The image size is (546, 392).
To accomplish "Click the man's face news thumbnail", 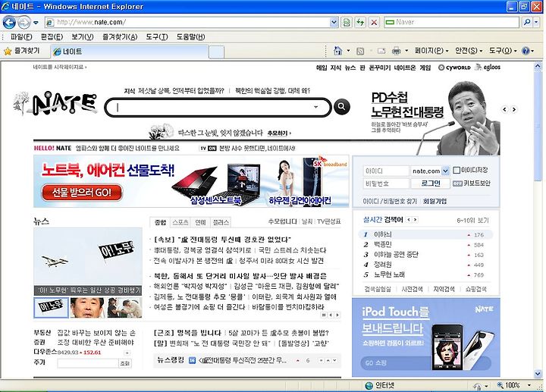I will point(87,308).
